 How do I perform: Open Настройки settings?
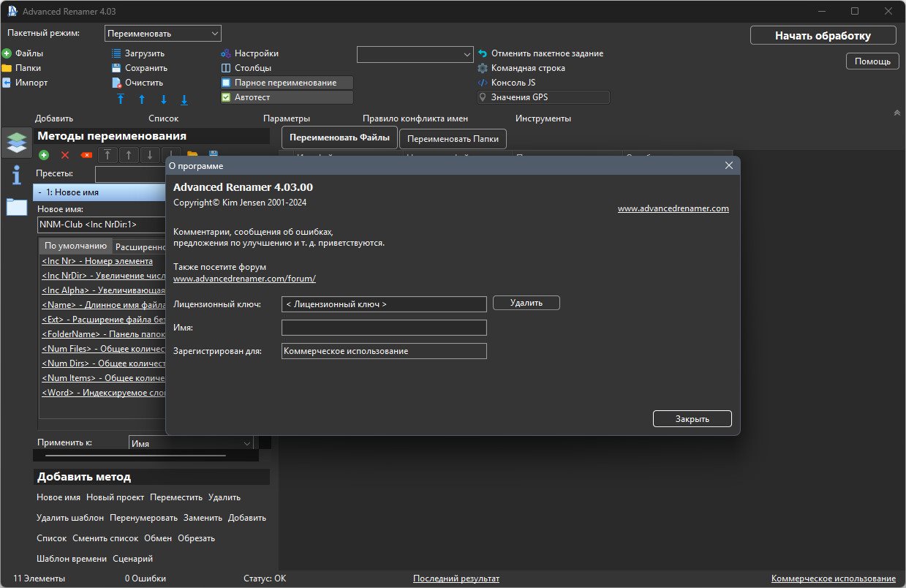(x=250, y=53)
